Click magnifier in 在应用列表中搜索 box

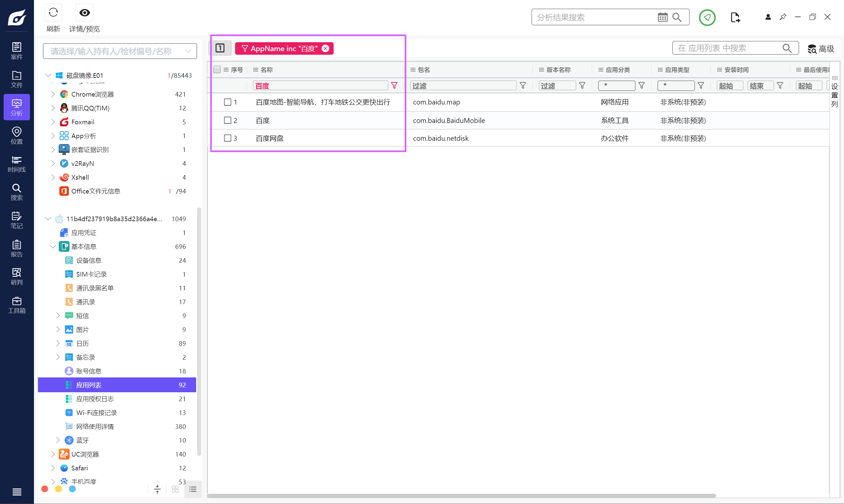click(787, 48)
